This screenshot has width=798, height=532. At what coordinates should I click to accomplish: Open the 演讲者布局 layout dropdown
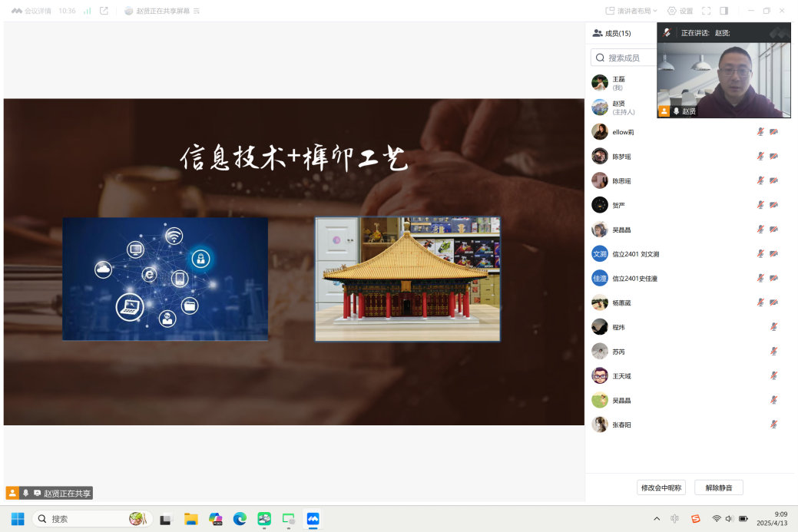click(x=630, y=11)
